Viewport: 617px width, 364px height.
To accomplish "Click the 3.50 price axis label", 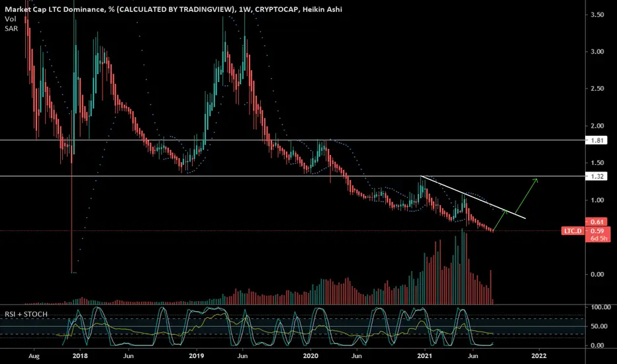I will tap(597, 15).
